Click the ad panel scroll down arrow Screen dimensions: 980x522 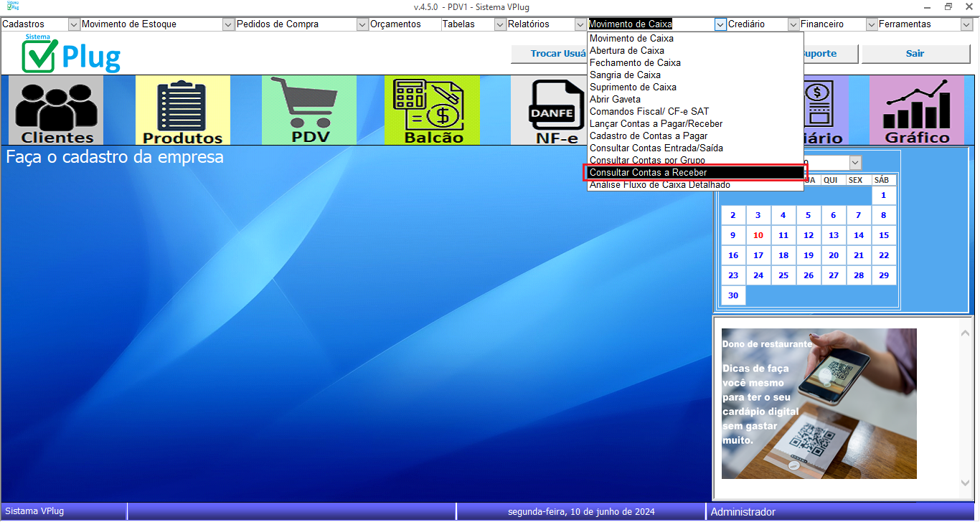(x=966, y=483)
